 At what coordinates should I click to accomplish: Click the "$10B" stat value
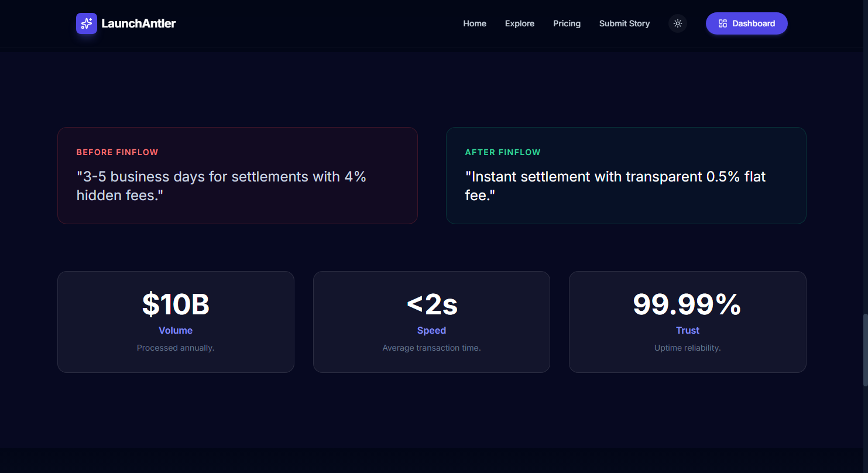(176, 304)
